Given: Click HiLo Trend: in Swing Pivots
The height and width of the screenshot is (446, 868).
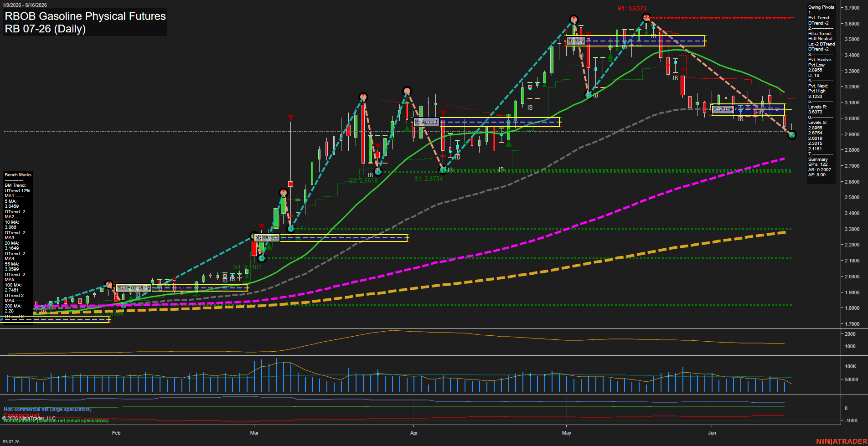Looking at the screenshot, I should (x=820, y=34).
